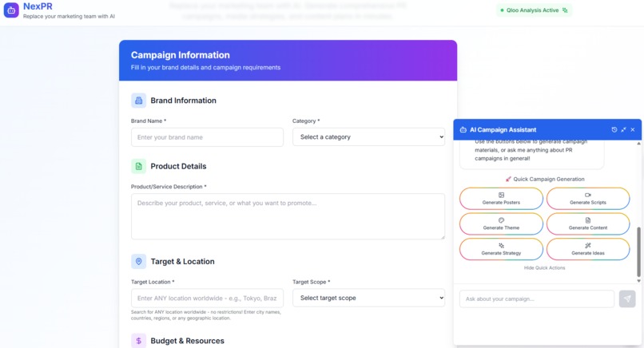644x348 pixels.
Task: Click the Product Details document icon
Action: (x=138, y=166)
